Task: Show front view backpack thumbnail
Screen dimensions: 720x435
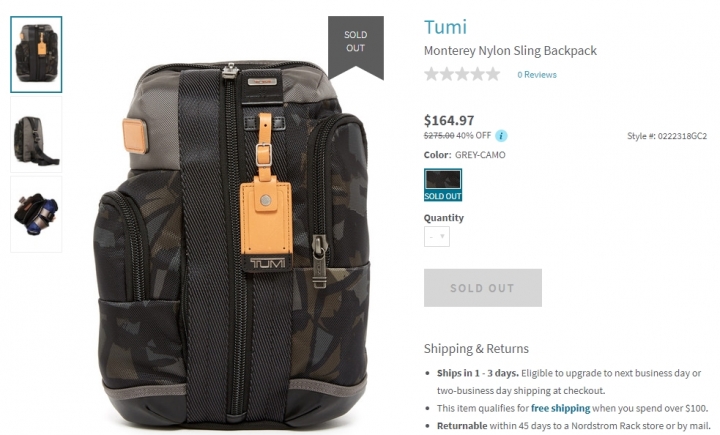Action: [36, 54]
